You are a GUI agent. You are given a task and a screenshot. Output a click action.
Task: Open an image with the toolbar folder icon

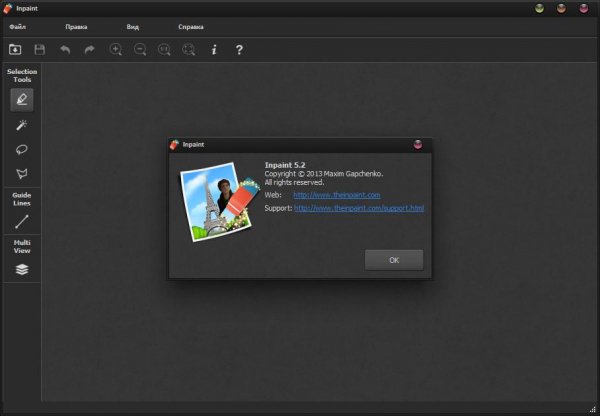point(15,49)
